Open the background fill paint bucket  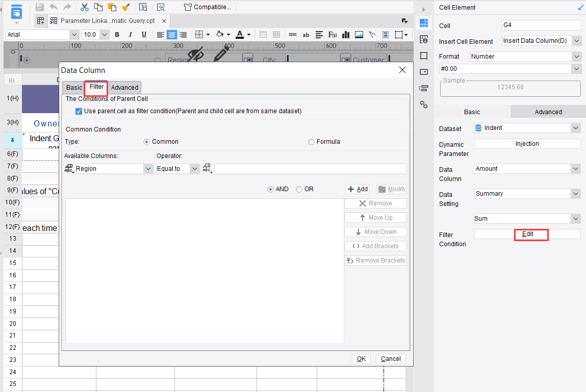pos(220,34)
